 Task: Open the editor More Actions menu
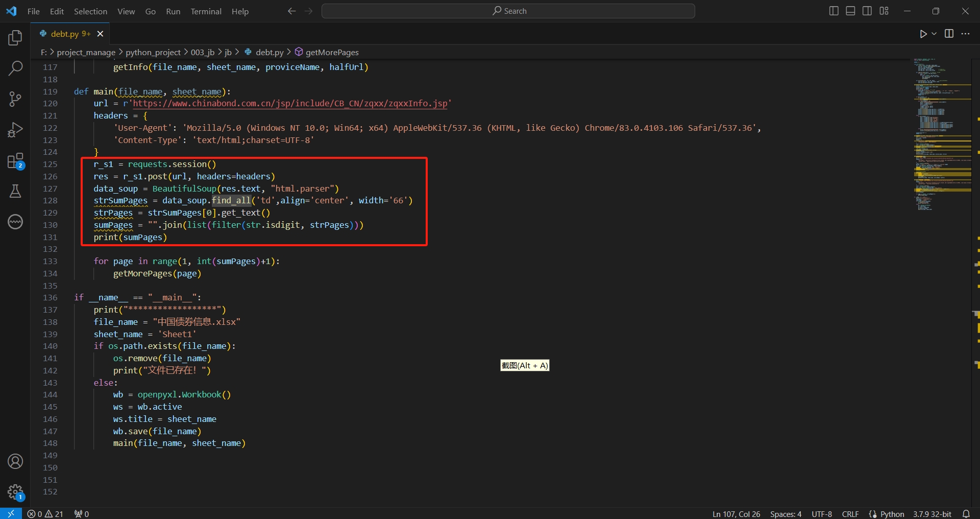[965, 34]
